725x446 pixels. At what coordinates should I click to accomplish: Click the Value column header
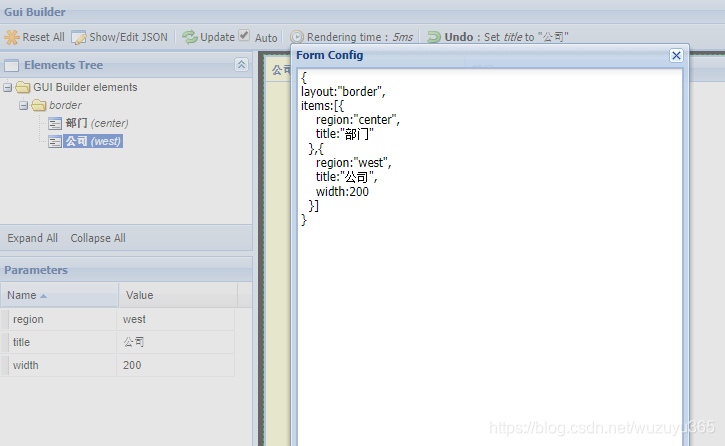tap(178, 295)
